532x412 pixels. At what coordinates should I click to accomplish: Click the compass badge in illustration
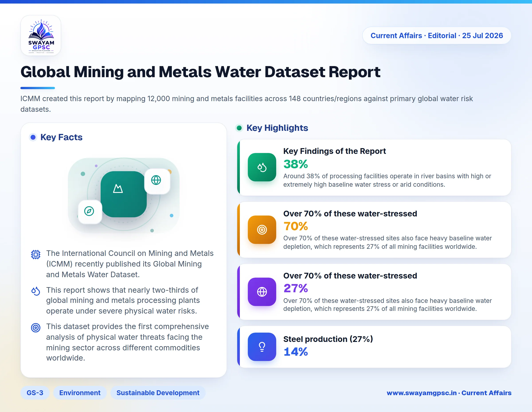[90, 212]
